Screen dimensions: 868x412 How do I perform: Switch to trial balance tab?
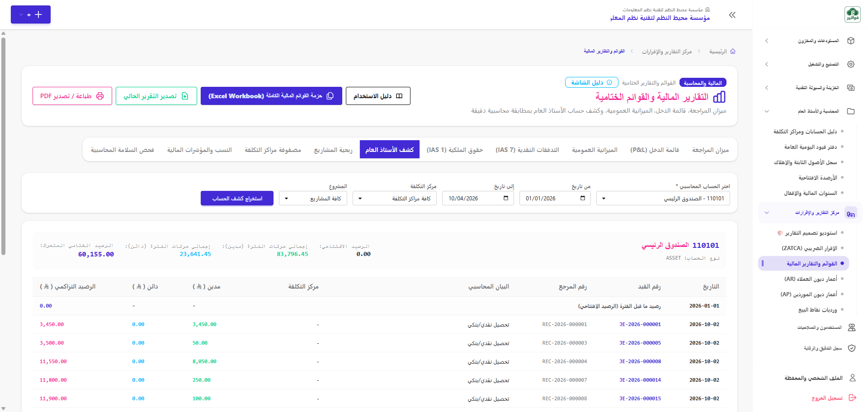coord(710,150)
